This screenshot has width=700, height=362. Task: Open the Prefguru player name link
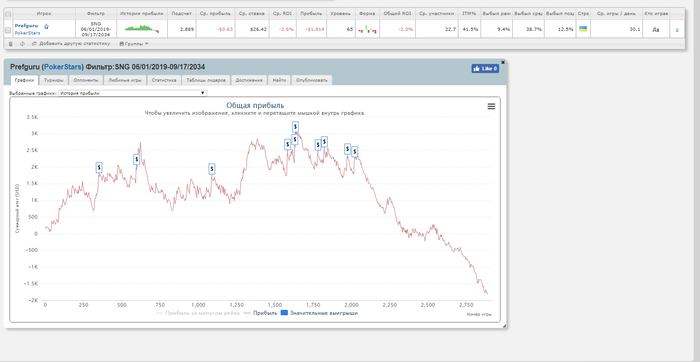(x=26, y=26)
